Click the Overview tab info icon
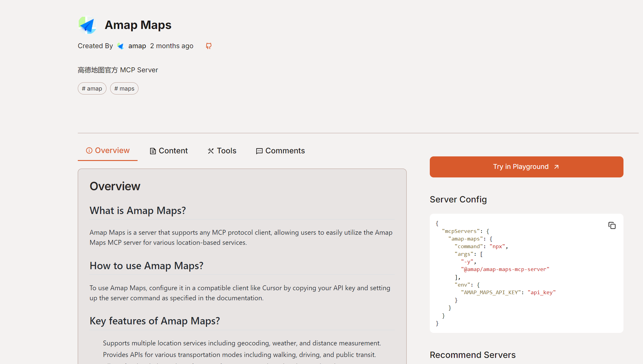The height and width of the screenshot is (364, 643). pos(89,150)
